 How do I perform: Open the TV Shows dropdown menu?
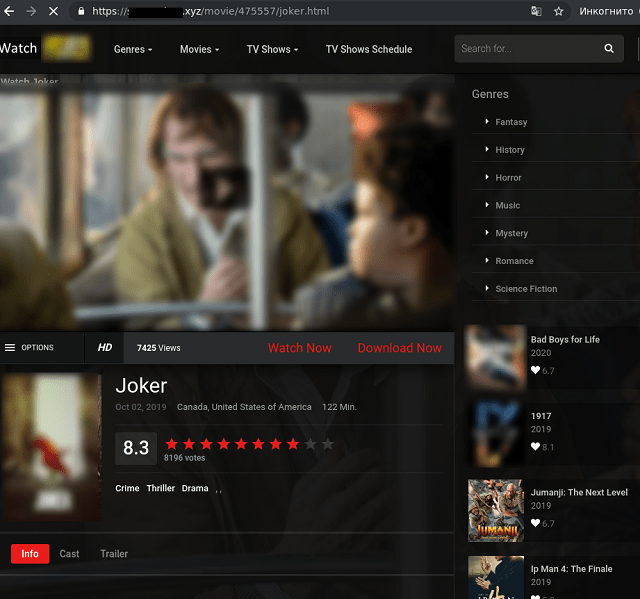coord(272,49)
